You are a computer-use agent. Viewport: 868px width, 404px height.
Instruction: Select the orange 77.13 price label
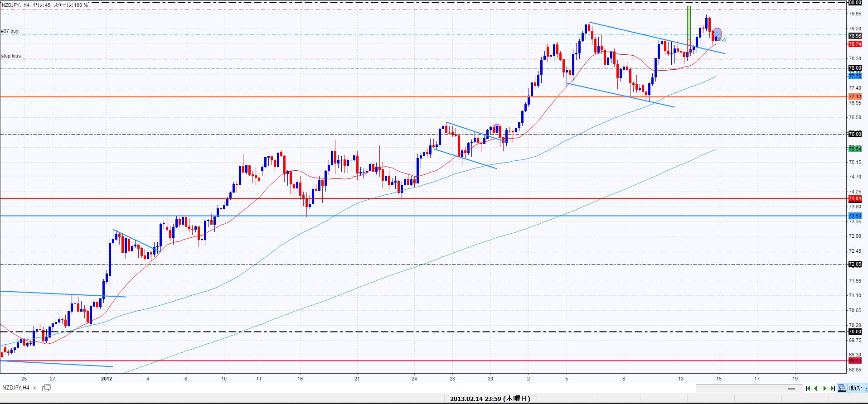[854, 96]
